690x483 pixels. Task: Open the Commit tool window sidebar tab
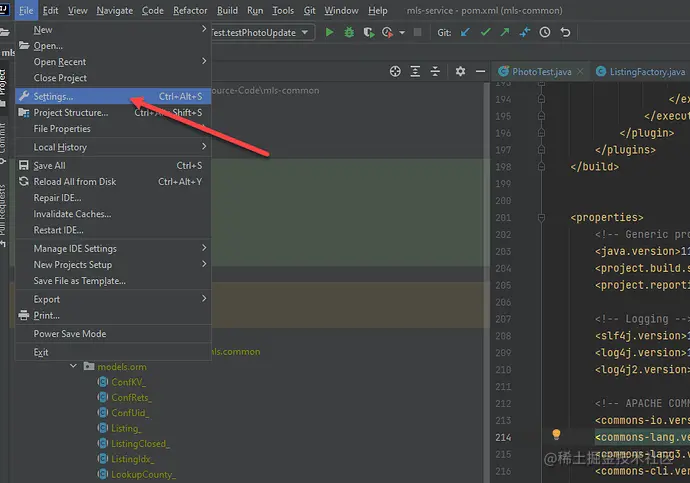[x=4, y=142]
